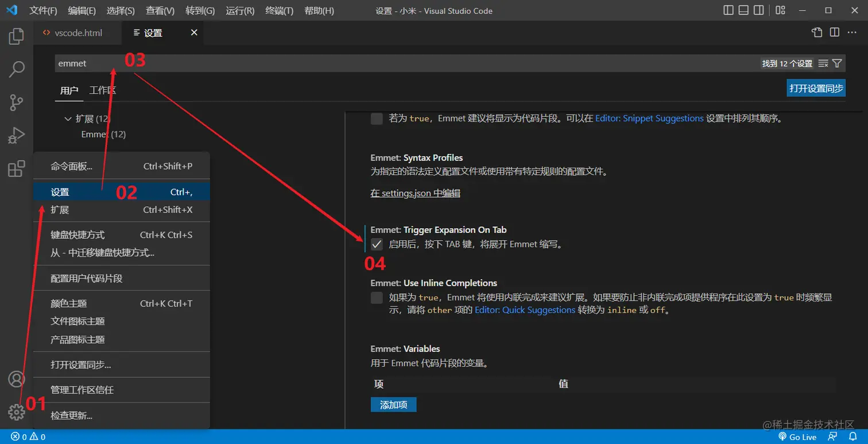
Task: Choose 键盘快捷方式 menu entry
Action: click(x=122, y=235)
